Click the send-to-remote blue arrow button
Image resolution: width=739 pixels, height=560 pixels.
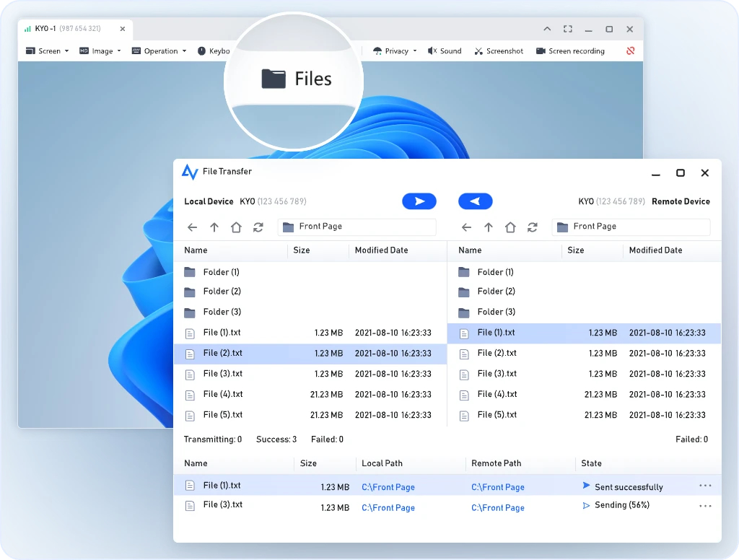(419, 201)
